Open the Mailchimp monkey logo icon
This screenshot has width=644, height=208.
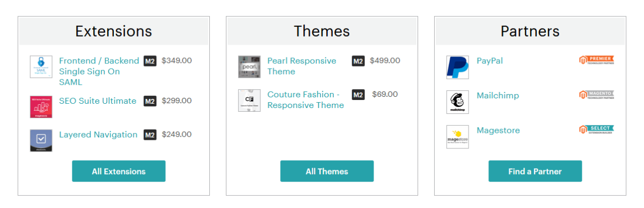click(x=458, y=102)
